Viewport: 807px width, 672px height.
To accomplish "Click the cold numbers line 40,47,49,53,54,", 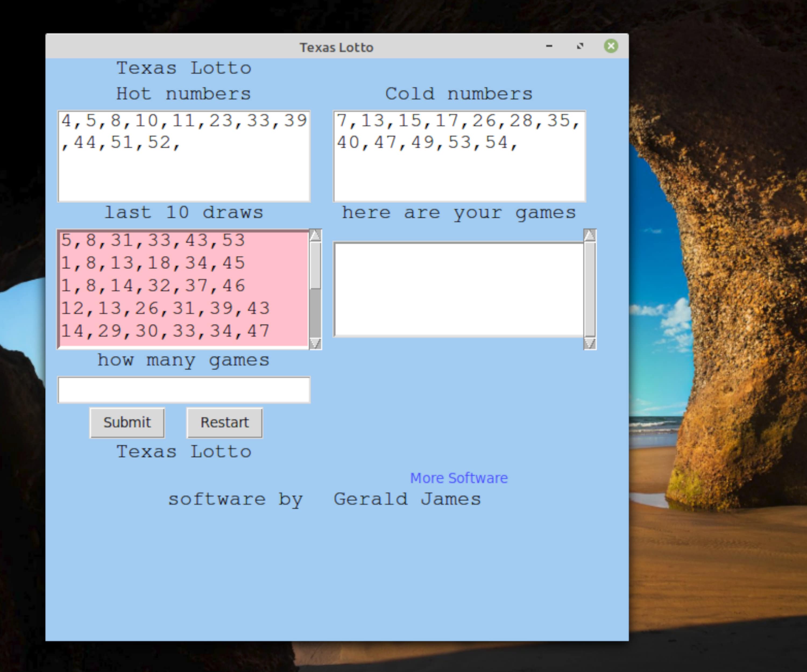I will (427, 142).
